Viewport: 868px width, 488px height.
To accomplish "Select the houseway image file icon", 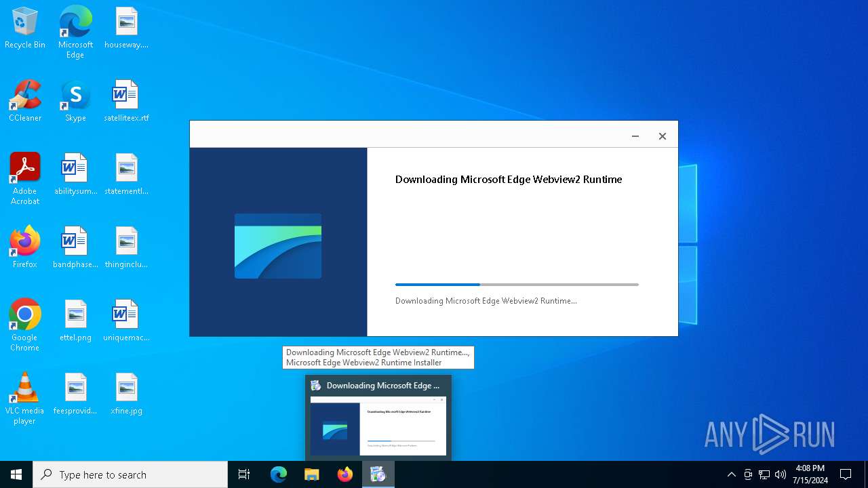I will pos(126,28).
